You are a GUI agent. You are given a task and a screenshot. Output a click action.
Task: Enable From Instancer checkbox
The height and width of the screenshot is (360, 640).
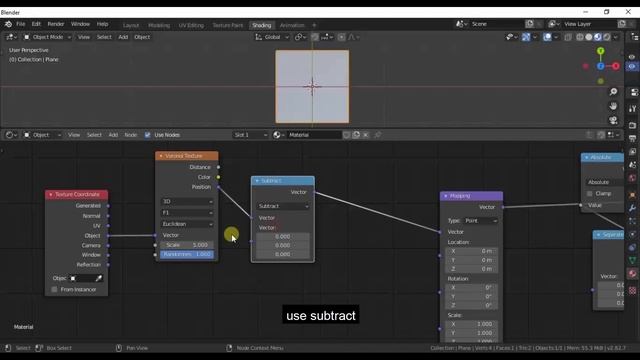(x=54, y=289)
